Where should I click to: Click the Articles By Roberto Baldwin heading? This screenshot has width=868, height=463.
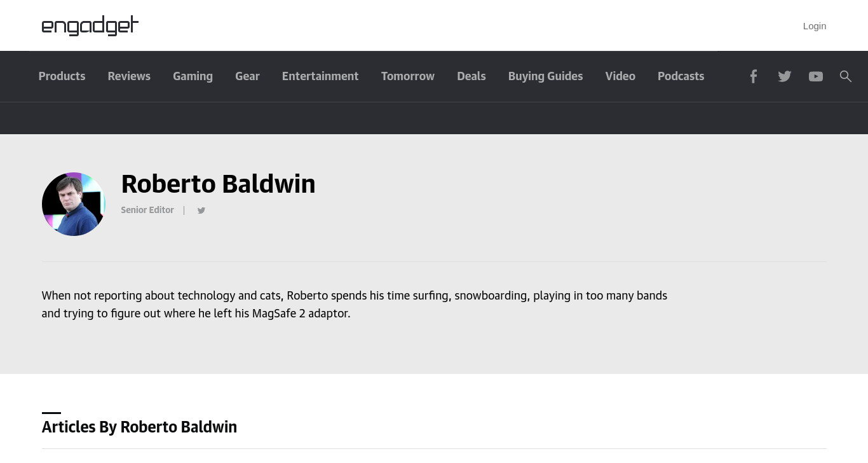pyautogui.click(x=139, y=427)
